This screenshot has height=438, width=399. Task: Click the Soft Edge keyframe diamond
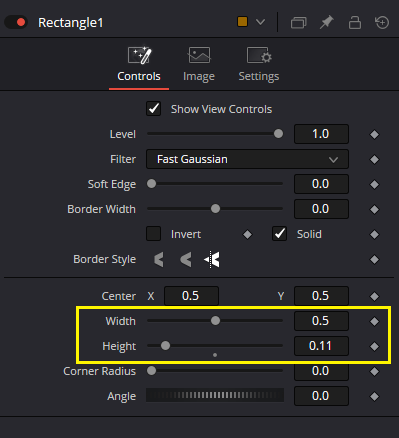click(x=374, y=184)
